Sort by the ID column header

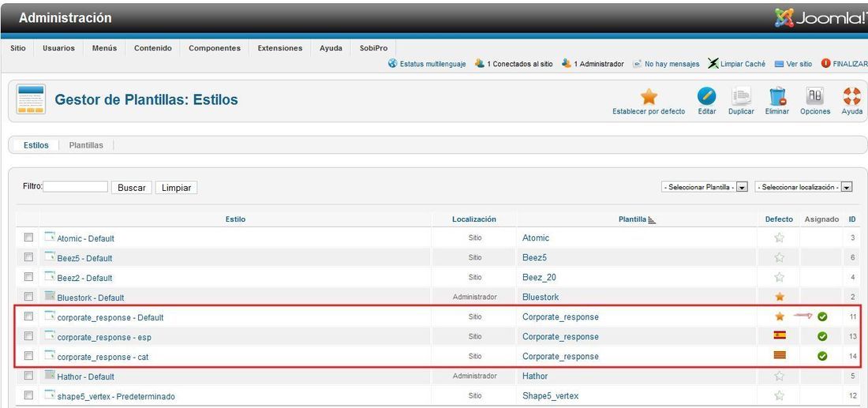[852, 219]
